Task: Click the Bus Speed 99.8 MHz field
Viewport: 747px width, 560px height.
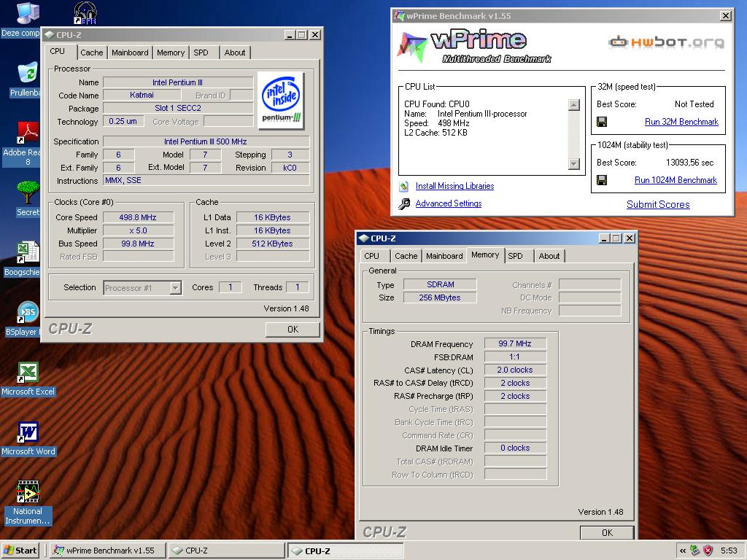Action: [138, 244]
